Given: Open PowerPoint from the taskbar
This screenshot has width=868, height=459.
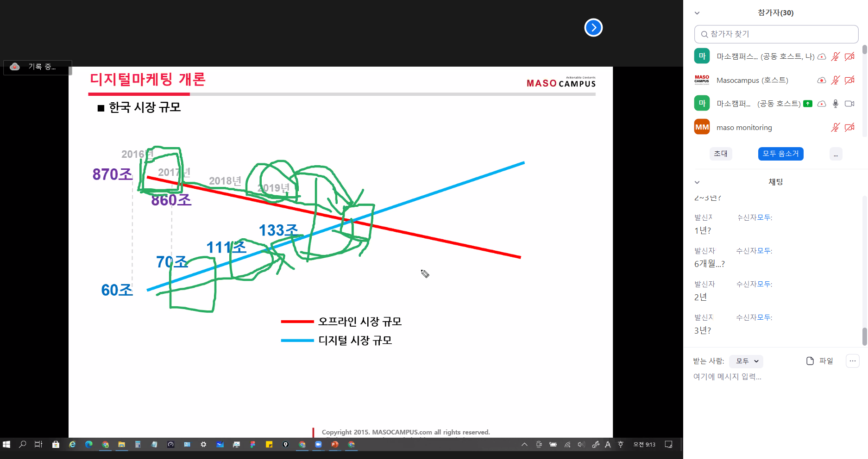Looking at the screenshot, I should [x=335, y=445].
